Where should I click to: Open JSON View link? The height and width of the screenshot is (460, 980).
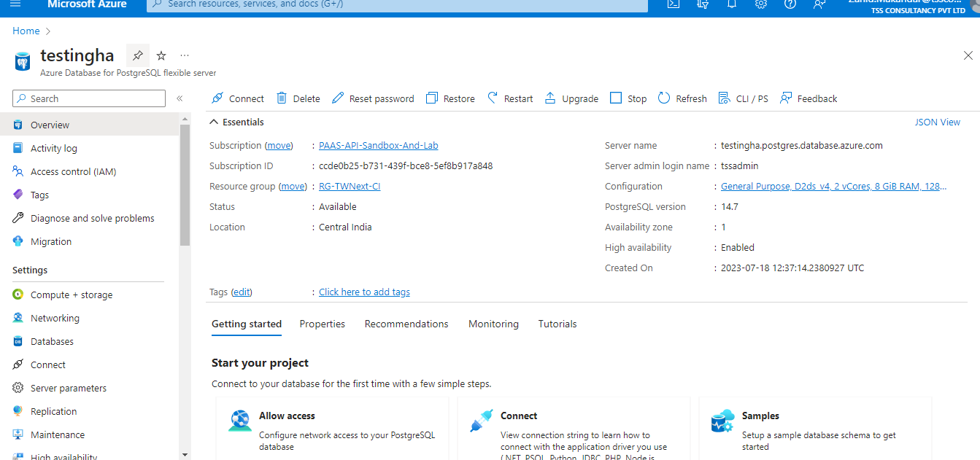[x=938, y=122]
